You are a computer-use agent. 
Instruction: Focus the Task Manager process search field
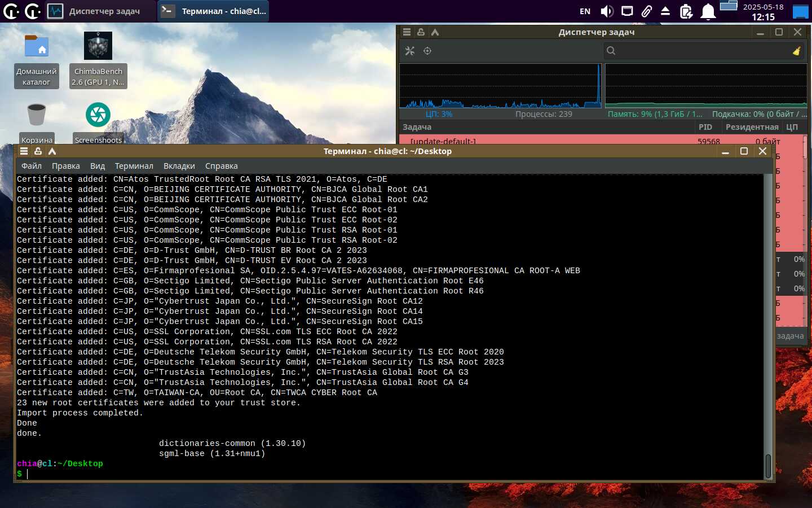pyautogui.click(x=705, y=51)
